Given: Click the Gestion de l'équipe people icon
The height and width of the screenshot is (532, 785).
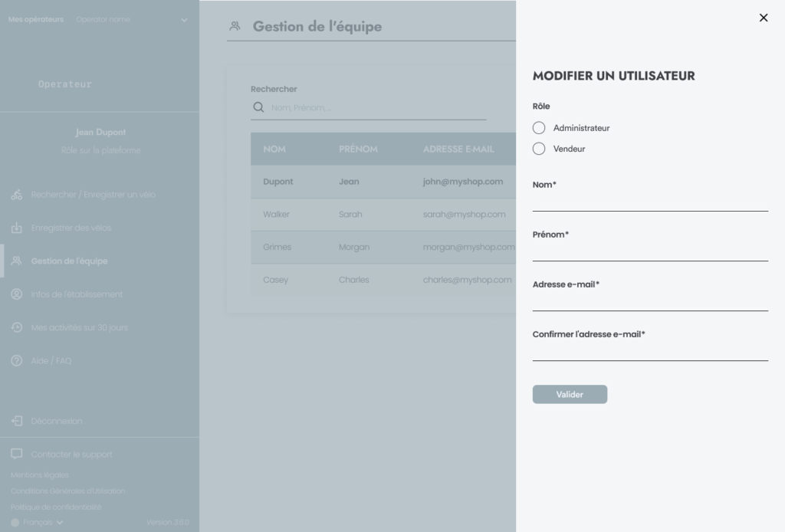Looking at the screenshot, I should coord(17,261).
